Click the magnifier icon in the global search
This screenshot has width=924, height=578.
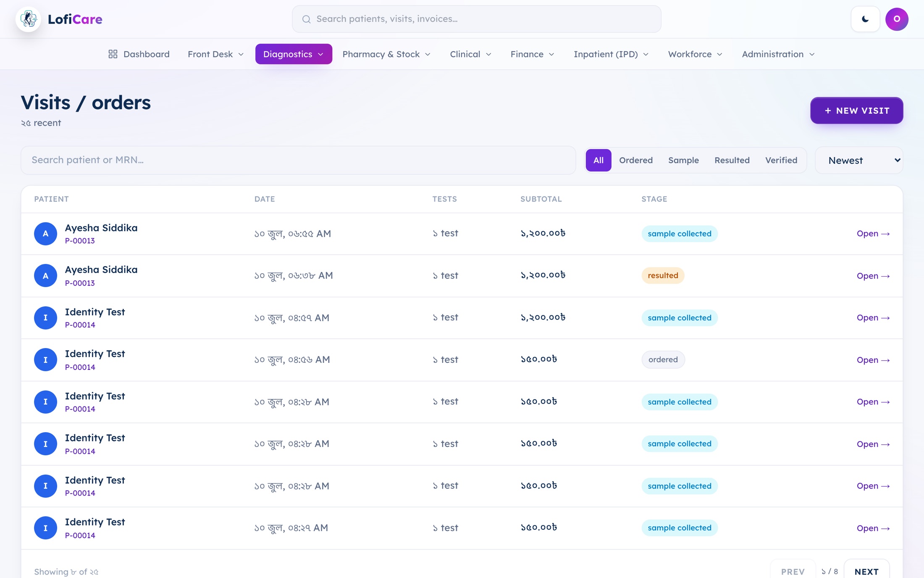click(307, 19)
